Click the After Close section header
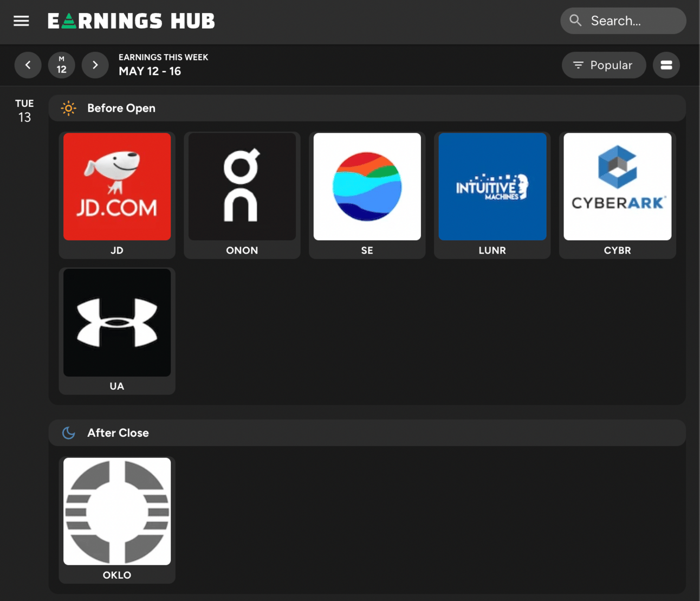 367,432
